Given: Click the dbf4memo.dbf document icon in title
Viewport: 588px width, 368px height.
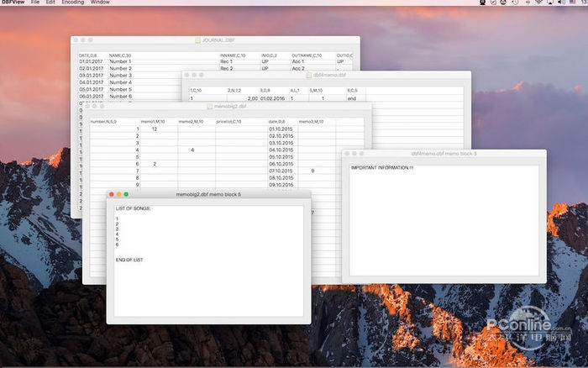Looking at the screenshot, I should 308,75.
